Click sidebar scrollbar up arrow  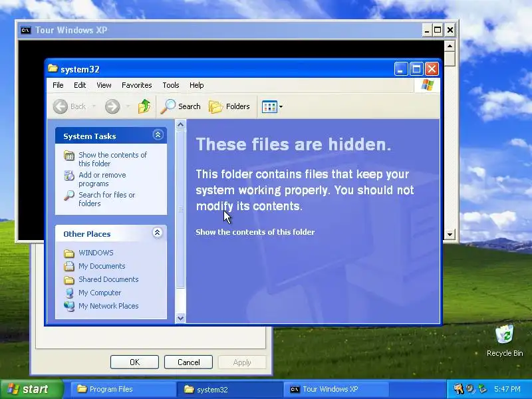180,125
